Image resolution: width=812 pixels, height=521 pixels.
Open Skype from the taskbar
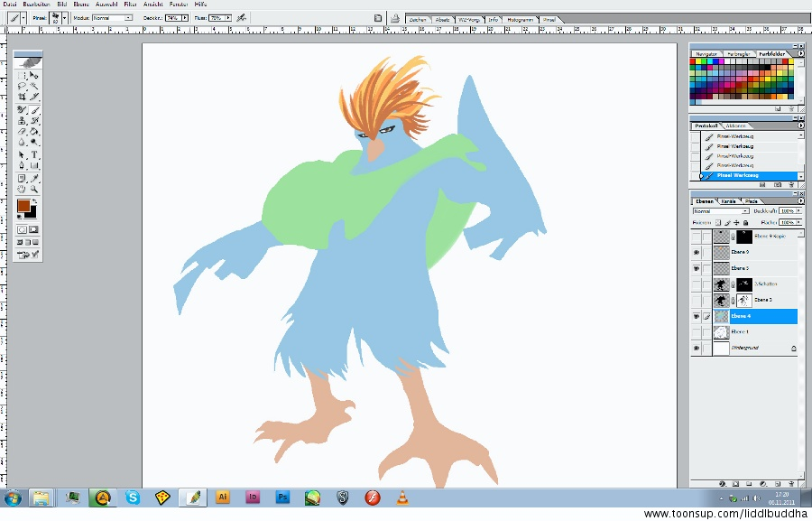coord(133,498)
